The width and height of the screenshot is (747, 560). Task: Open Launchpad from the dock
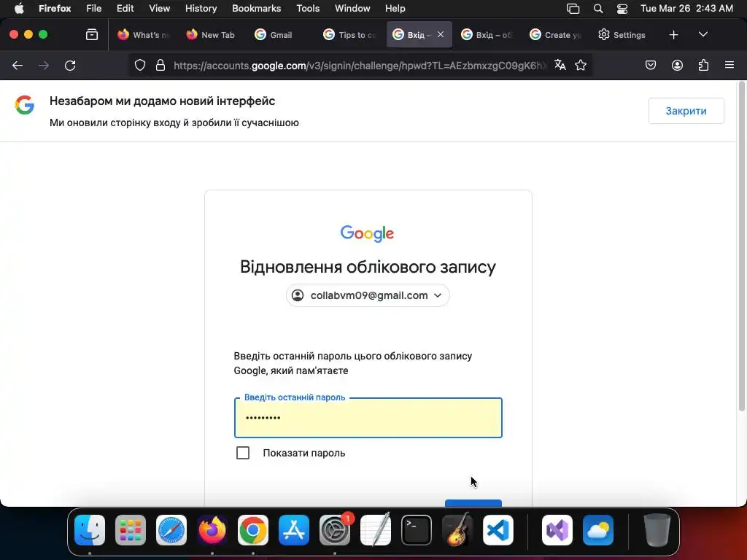click(x=131, y=530)
